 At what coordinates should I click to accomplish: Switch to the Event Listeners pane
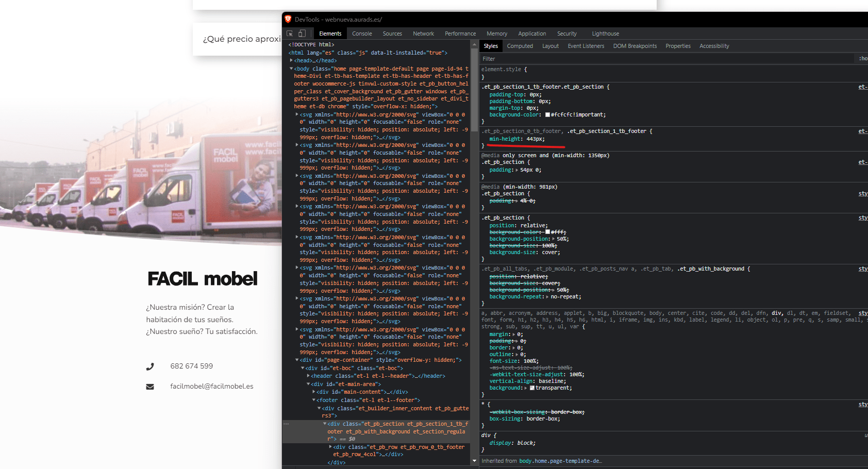[586, 46]
